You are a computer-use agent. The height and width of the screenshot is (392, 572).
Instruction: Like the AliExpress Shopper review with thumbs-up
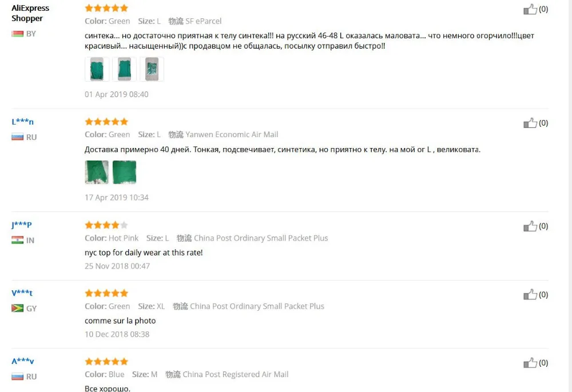pyautogui.click(x=530, y=9)
